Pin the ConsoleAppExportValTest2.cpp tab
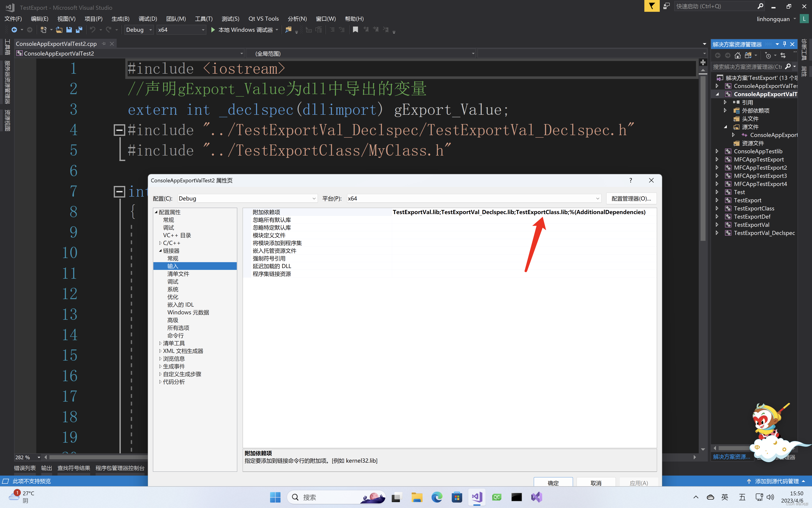 (x=104, y=44)
